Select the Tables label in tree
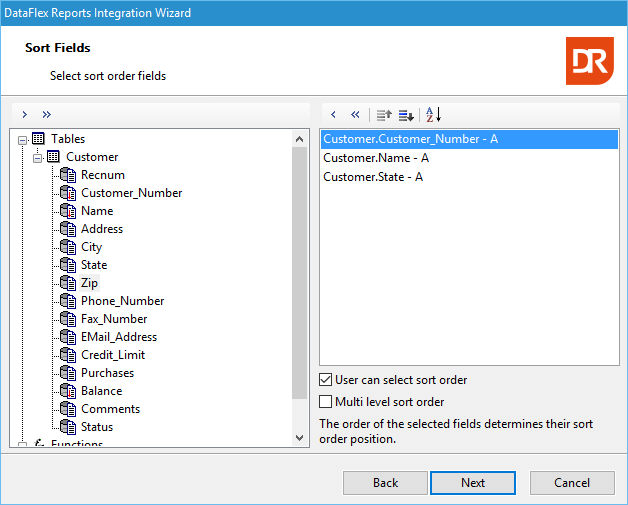The height and width of the screenshot is (505, 628). (68, 139)
